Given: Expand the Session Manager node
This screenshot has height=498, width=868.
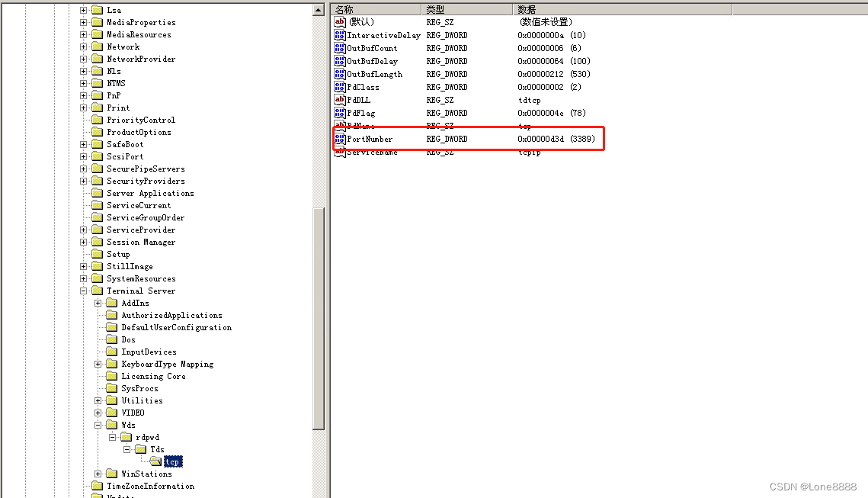Looking at the screenshot, I should coord(84,242).
